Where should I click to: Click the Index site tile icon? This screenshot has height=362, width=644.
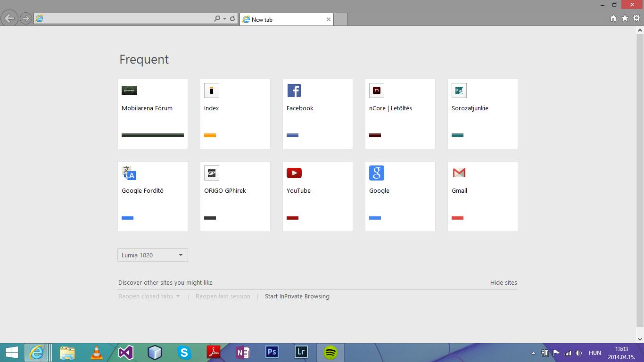pos(212,90)
